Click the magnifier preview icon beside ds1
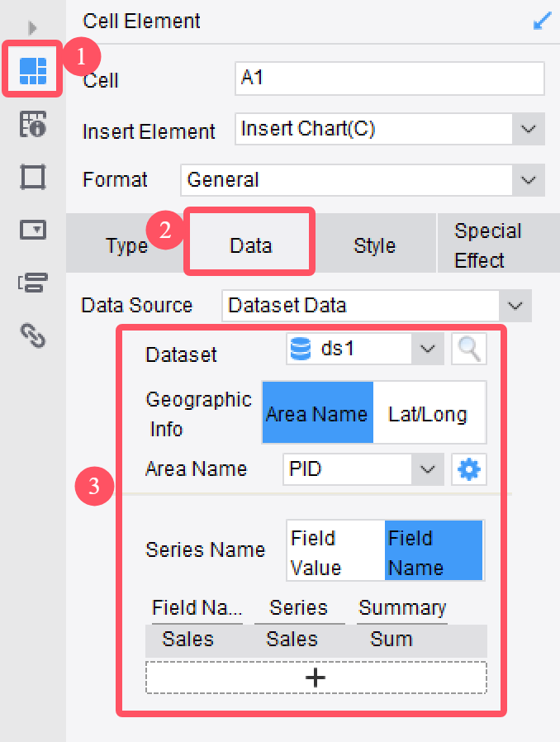Screen dimensions: 560x742 pos(468,349)
